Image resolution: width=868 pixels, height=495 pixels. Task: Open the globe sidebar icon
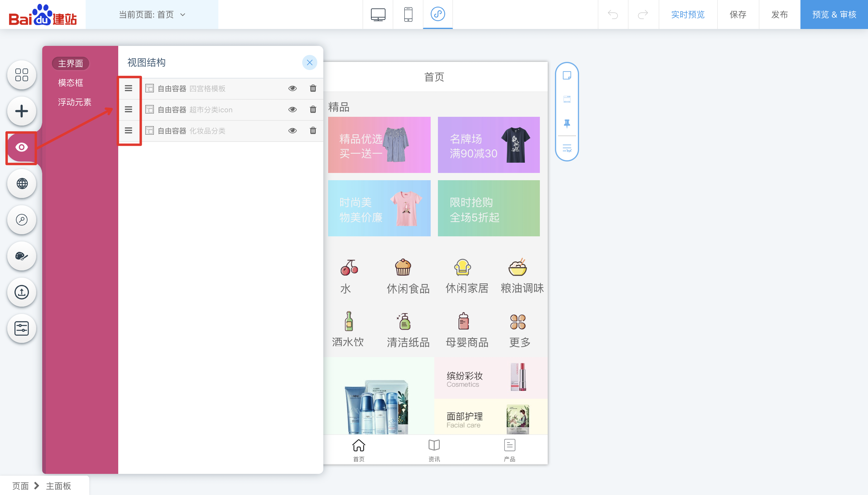[x=21, y=184]
